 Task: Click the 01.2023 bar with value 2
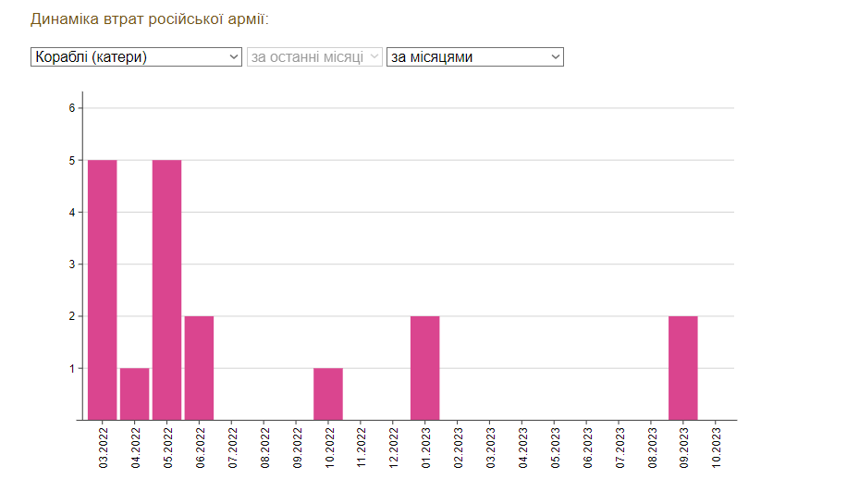(x=425, y=368)
